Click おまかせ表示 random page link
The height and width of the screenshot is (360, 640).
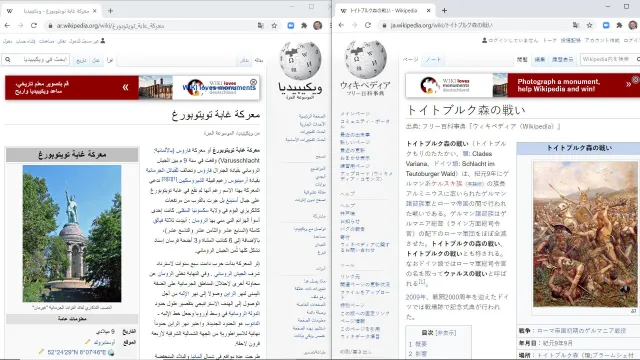coord(355,158)
